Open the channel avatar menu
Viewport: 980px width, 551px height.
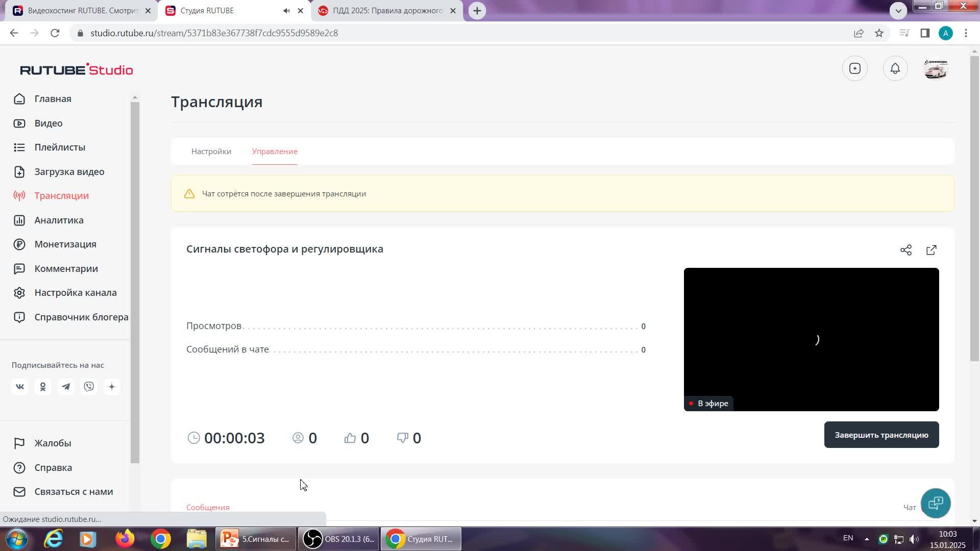935,69
